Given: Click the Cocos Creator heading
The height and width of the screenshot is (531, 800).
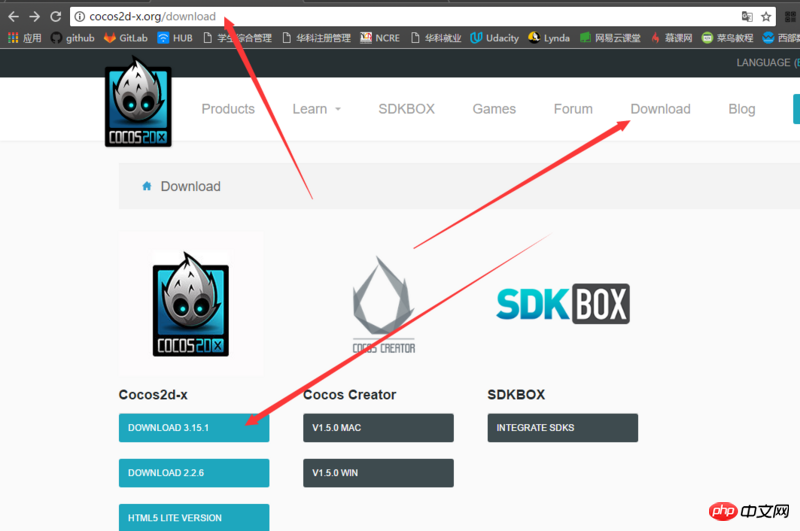Looking at the screenshot, I should [x=349, y=395].
